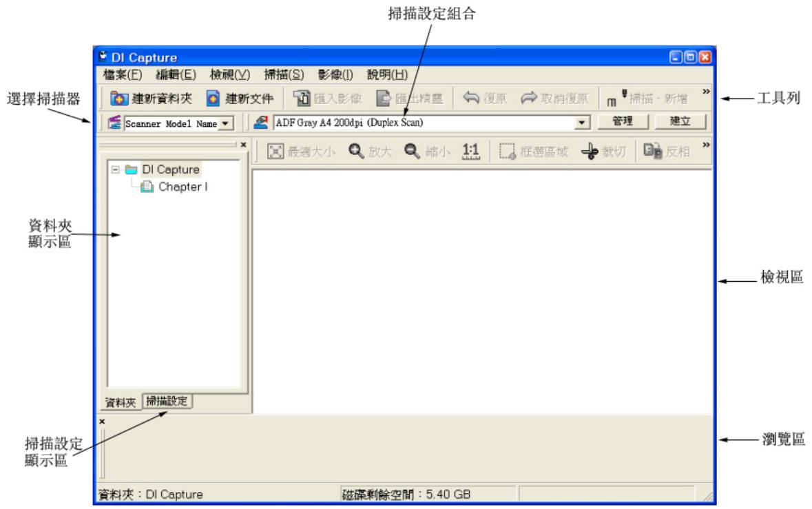Minimize the DI Capture window

676,57
